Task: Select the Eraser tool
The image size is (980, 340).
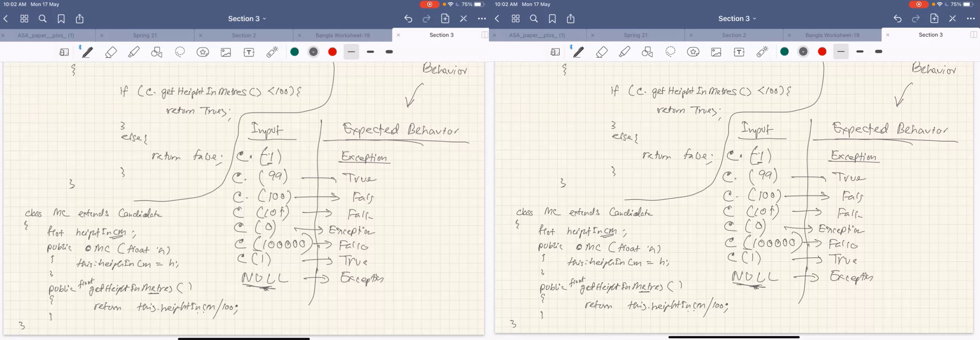Action: pos(111,52)
